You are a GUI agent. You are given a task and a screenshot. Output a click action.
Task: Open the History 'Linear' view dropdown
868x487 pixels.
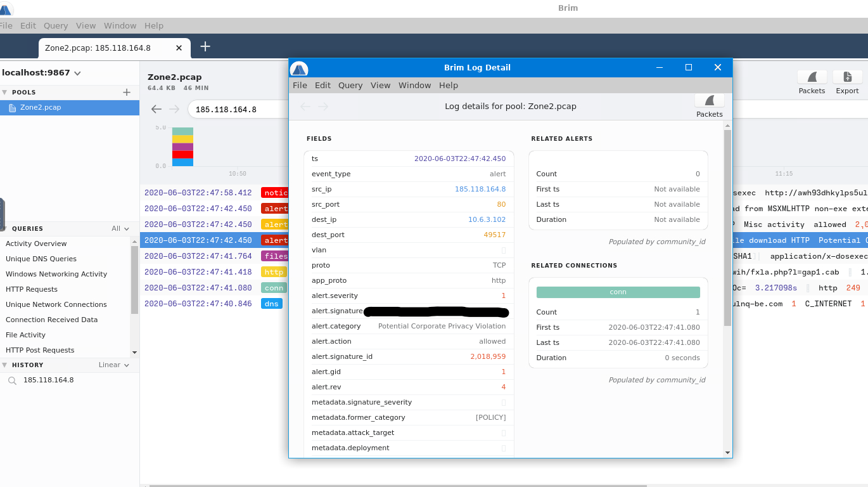click(114, 365)
